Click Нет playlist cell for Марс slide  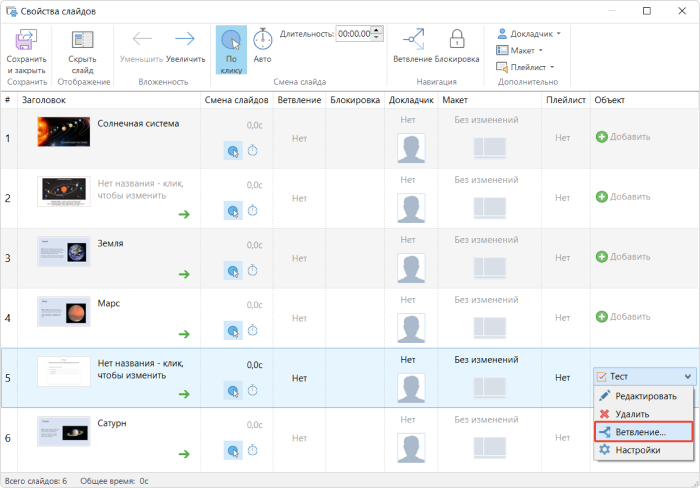[562, 317]
